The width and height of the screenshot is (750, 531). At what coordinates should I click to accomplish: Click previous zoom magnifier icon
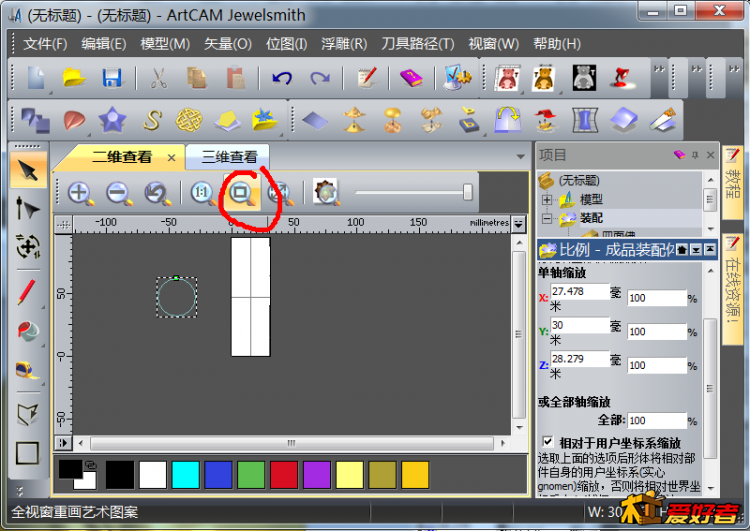coord(157,193)
